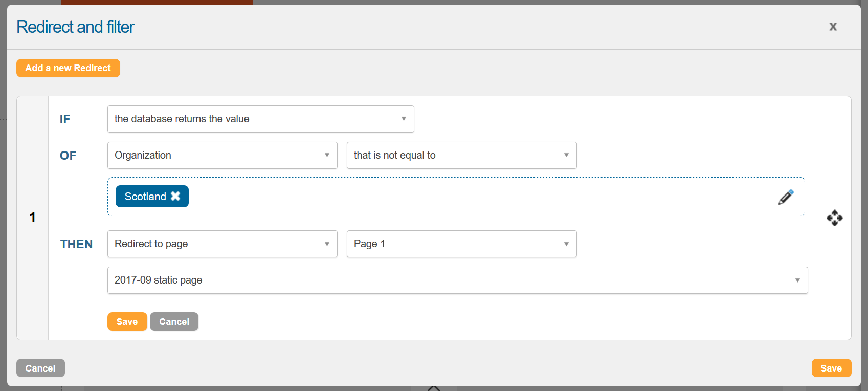The image size is (868, 391).
Task: Click the arrow on the Page 1 dropdown
Action: pyautogui.click(x=566, y=244)
